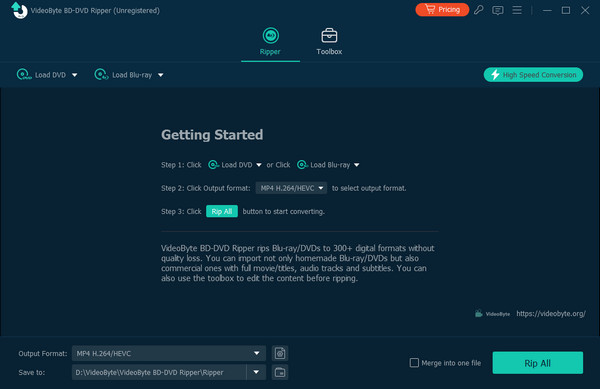Click the large Rip All button
The image size is (600, 389).
[538, 363]
